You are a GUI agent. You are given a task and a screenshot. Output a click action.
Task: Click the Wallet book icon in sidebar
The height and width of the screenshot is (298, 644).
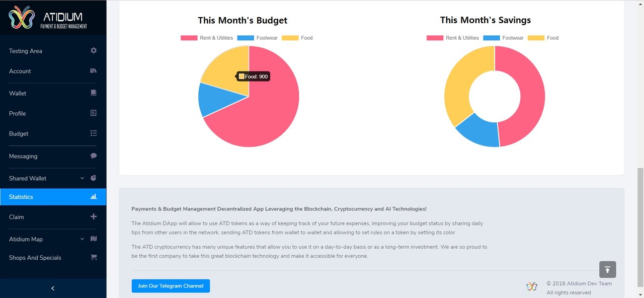[94, 93]
